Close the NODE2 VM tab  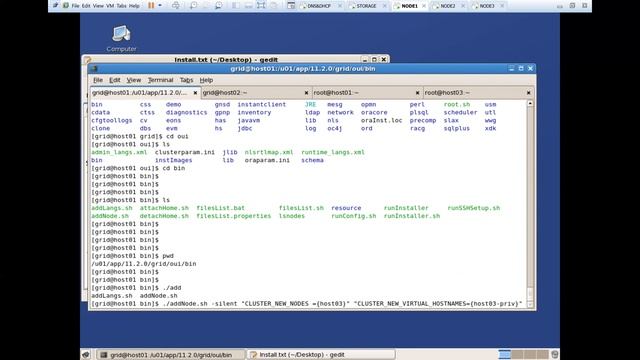463,6
